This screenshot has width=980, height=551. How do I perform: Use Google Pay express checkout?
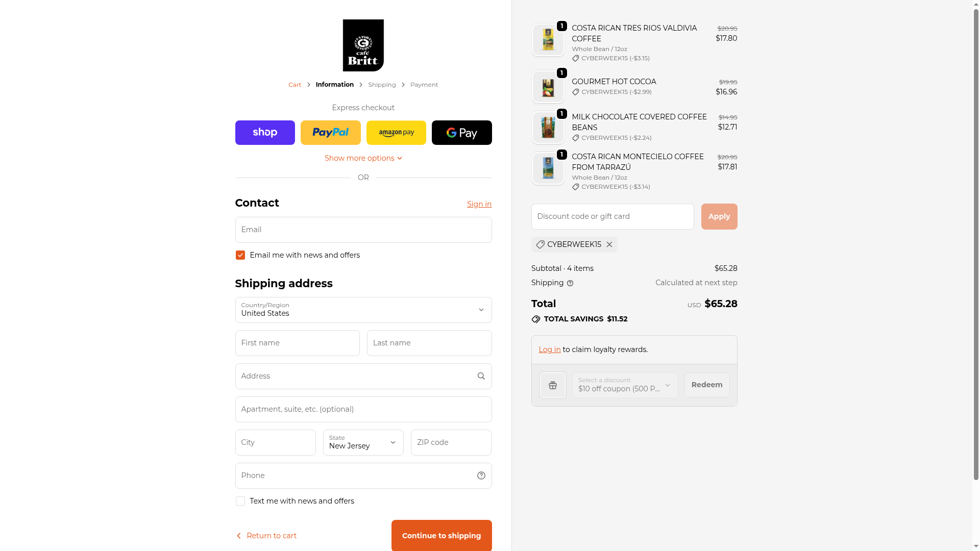point(462,133)
